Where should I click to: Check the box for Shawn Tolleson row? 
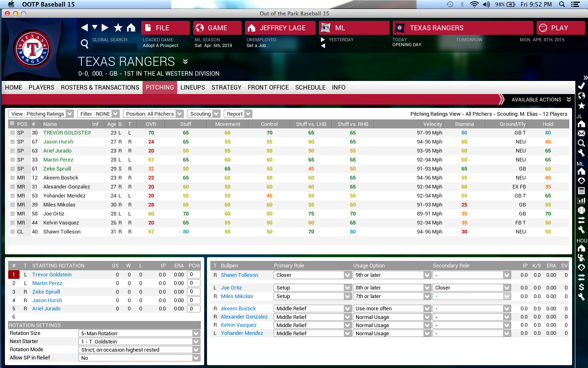tap(13, 232)
